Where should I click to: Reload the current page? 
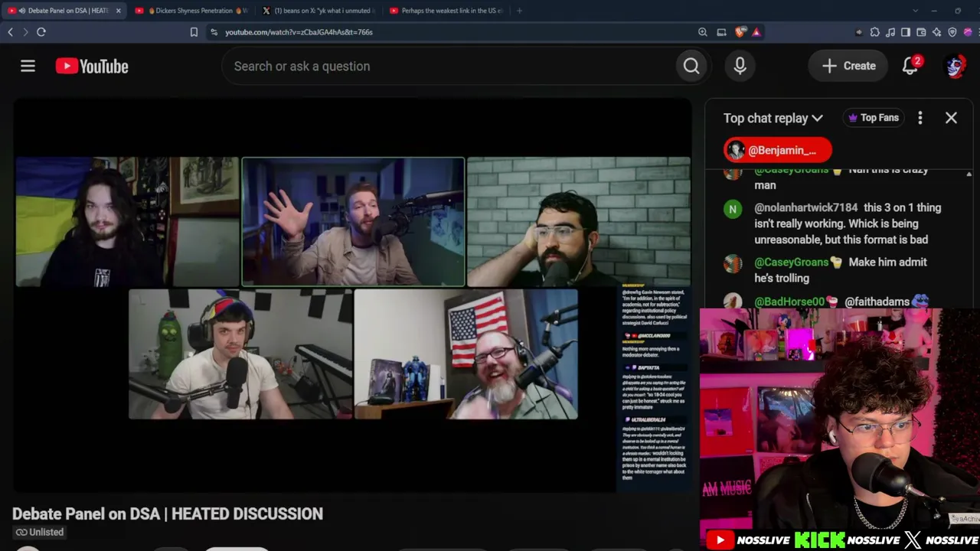pyautogui.click(x=41, y=32)
